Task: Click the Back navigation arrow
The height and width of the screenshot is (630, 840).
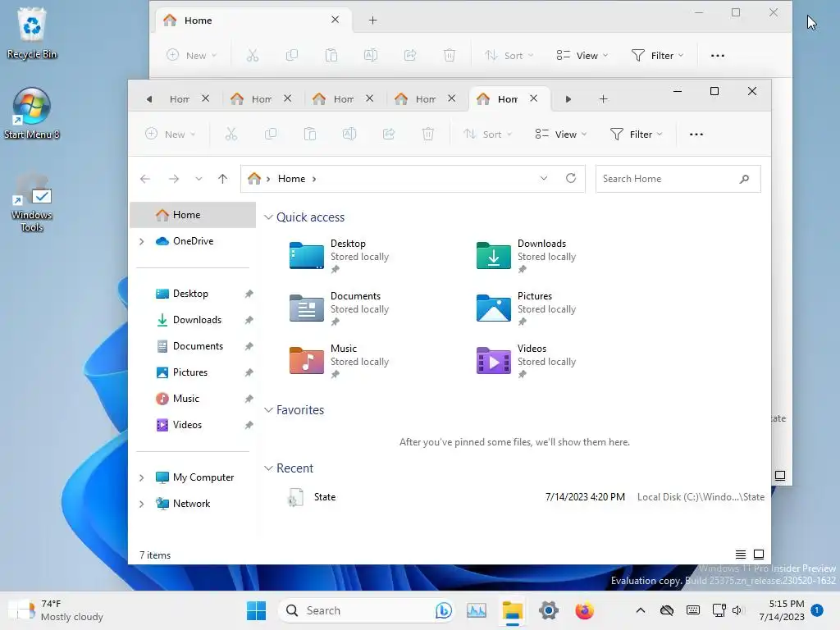Action: (145, 179)
